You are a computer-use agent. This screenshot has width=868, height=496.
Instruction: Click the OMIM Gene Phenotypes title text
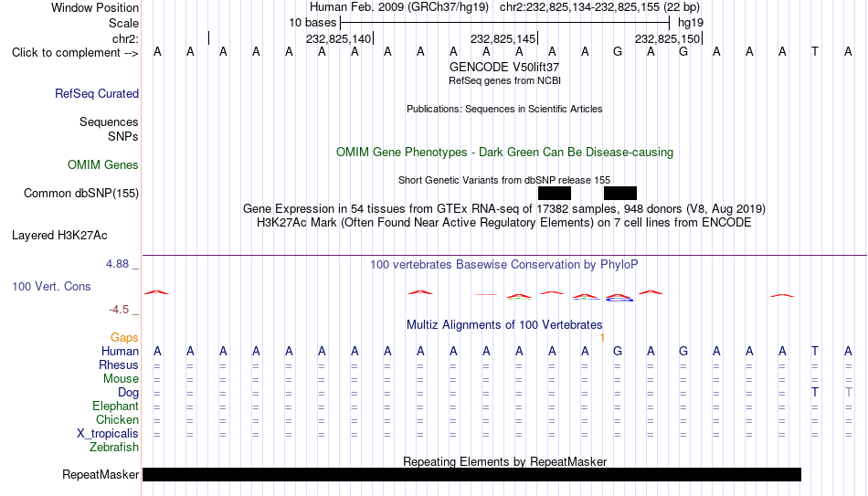[x=505, y=153]
